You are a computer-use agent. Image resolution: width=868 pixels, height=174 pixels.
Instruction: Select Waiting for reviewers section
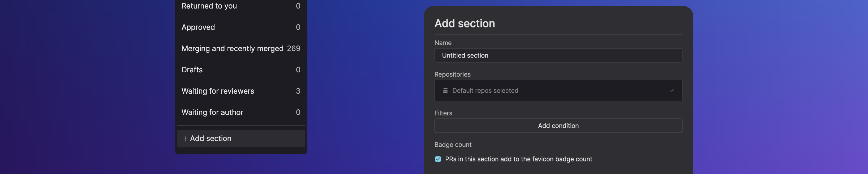coord(240,91)
